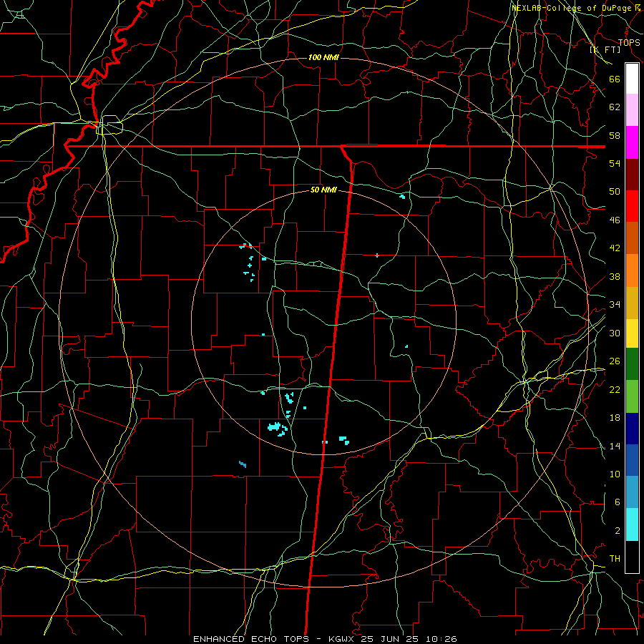Viewport: 644px width, 644px height.
Task: Click the gold swatch above 34
Action: click(632, 303)
